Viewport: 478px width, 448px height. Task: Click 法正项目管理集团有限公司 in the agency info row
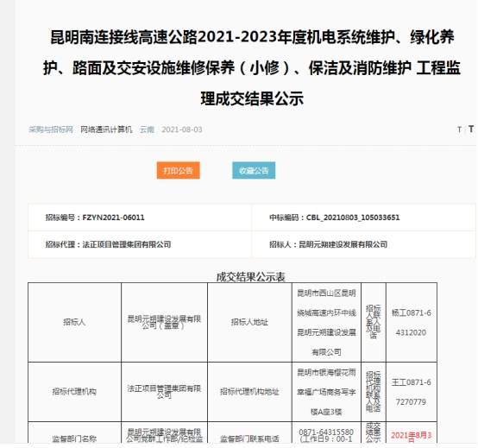[x=127, y=244]
